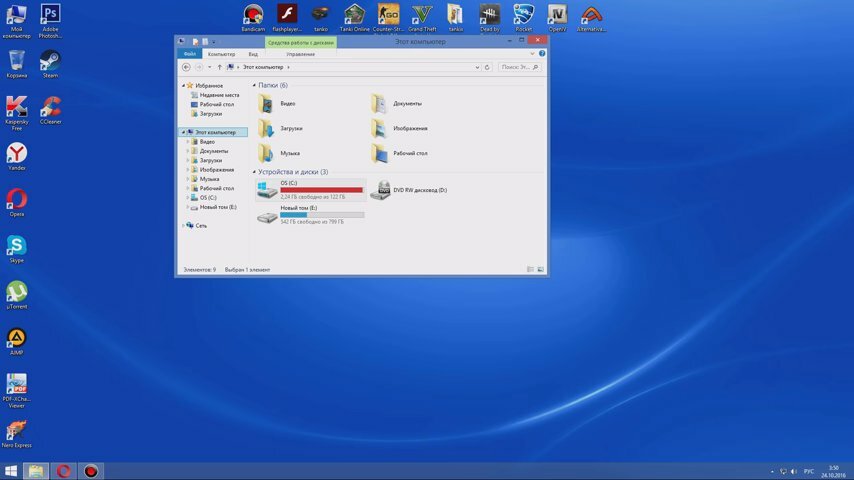Select the Steam desktop shortcut
Viewport: 854px width, 480px height.
pyautogui.click(x=51, y=64)
